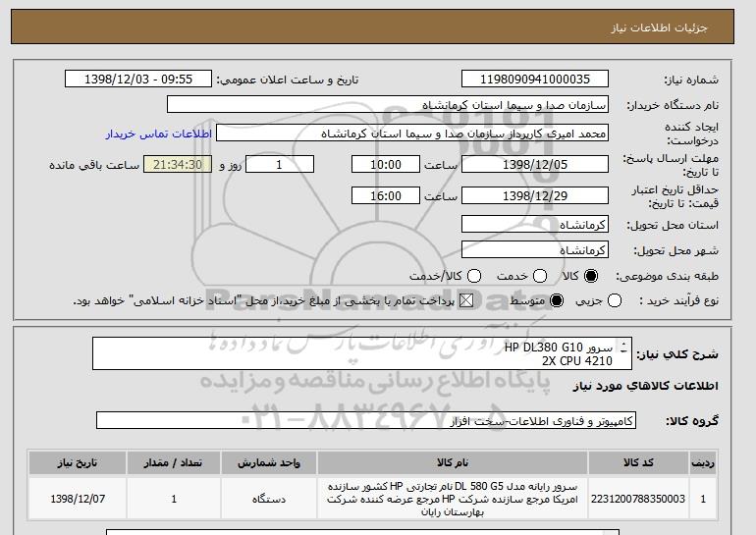
Task: Select the جزیی purchase process radio
Action: pyautogui.click(x=615, y=300)
